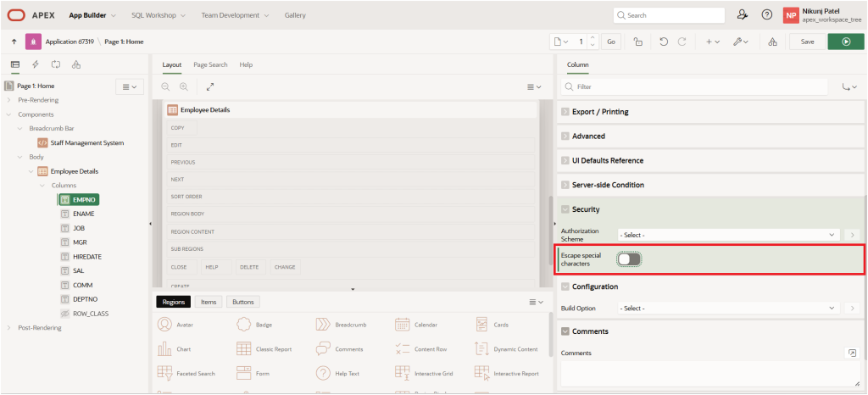Screen dimensions: 868x395
Task: Open the Shared Components icon
Action: pos(772,41)
